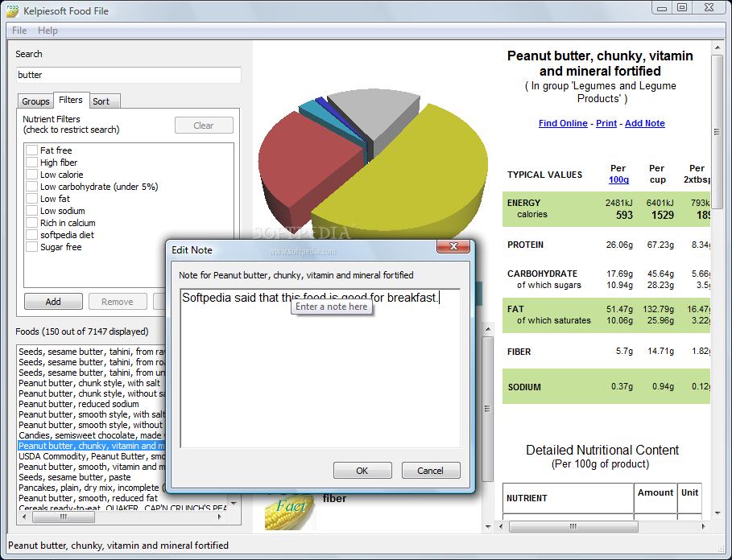Click the middle panel vertical scrollbar thumb
732x560 pixels.
(x=488, y=409)
